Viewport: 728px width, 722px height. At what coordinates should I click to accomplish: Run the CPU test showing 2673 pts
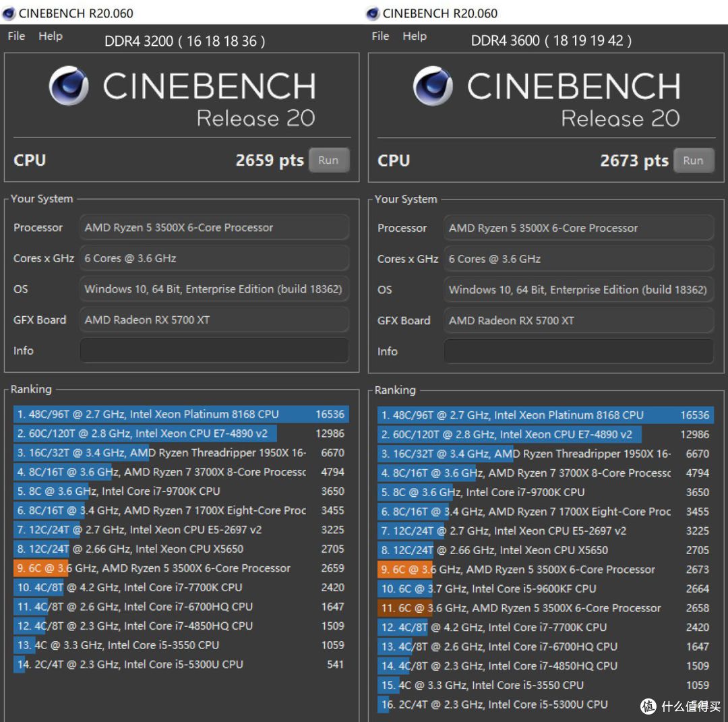(x=693, y=160)
